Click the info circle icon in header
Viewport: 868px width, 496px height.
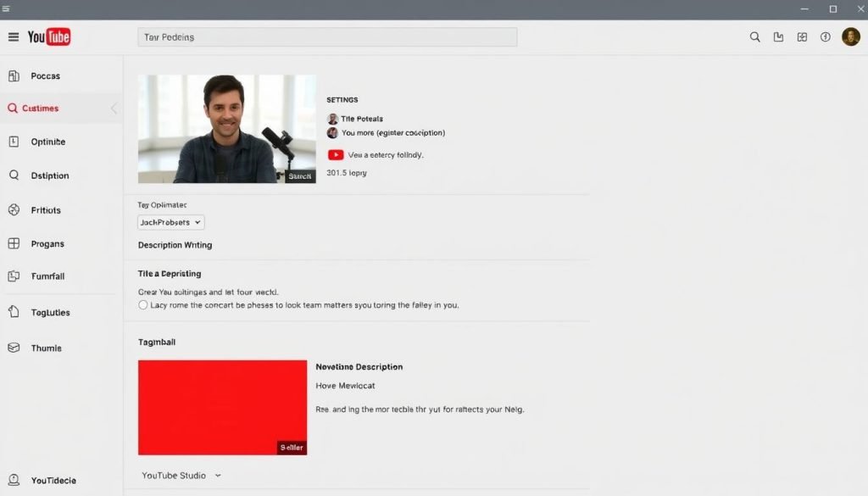click(825, 37)
